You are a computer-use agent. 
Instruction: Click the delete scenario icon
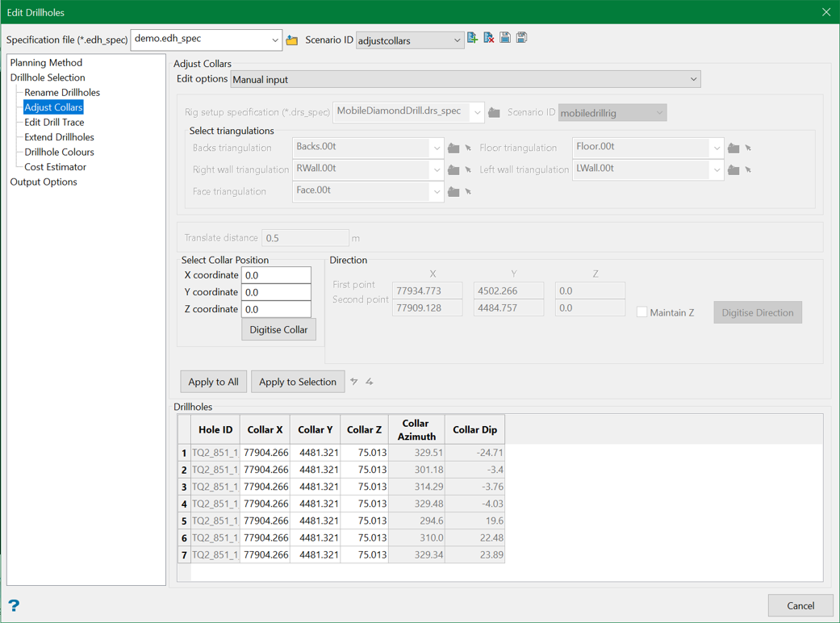coord(489,38)
